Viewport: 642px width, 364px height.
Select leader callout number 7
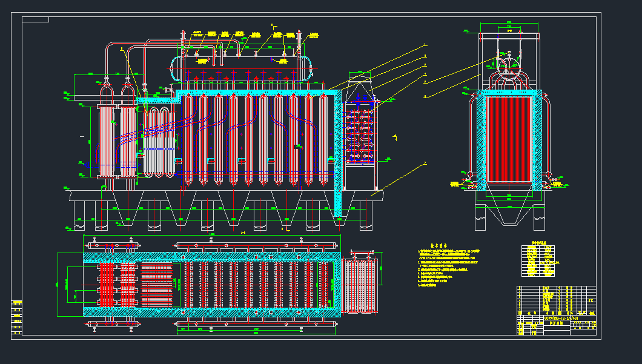[425, 163]
